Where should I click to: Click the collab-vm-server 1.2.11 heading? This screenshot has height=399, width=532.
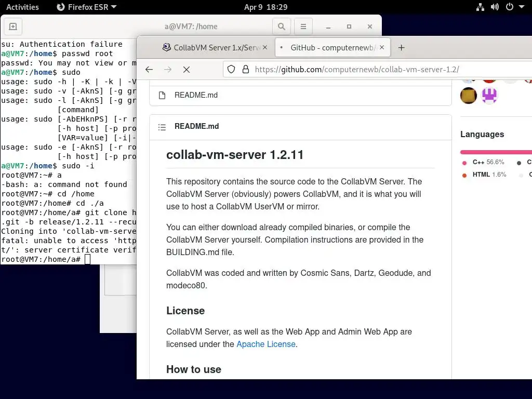(235, 155)
